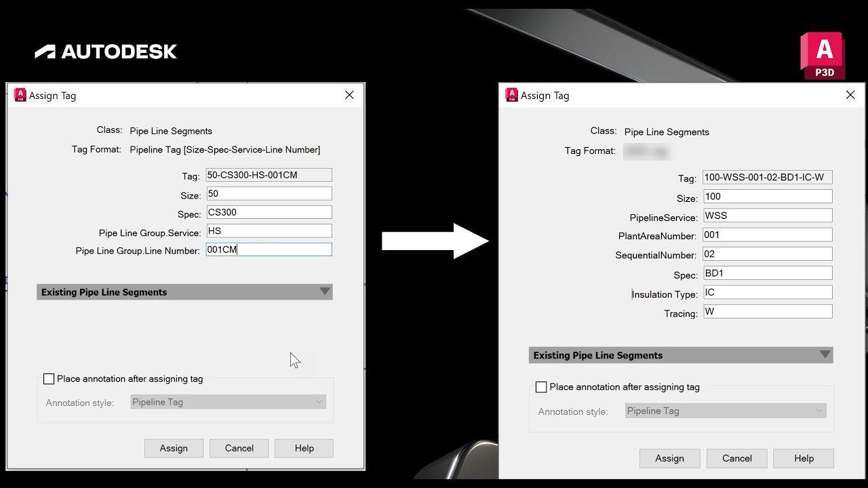This screenshot has height=488, width=868.
Task: Enable Place annotation checkbox in right dialog
Action: coord(541,387)
